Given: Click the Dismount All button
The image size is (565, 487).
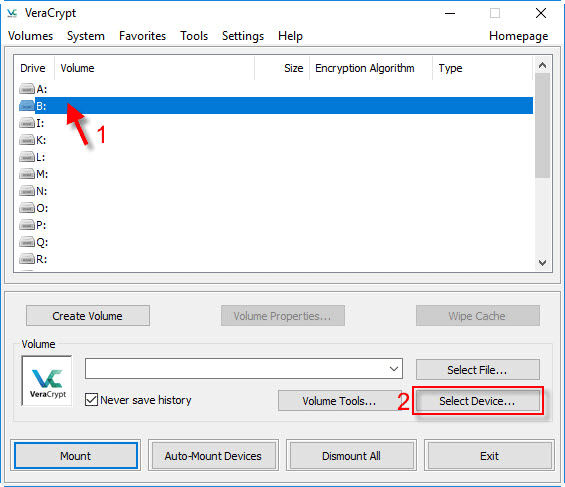Looking at the screenshot, I should [x=351, y=456].
